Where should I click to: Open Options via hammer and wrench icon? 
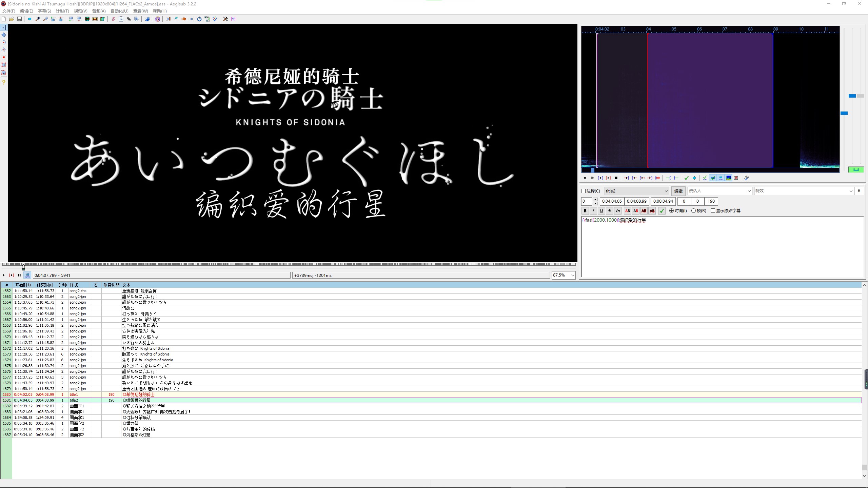click(x=225, y=19)
